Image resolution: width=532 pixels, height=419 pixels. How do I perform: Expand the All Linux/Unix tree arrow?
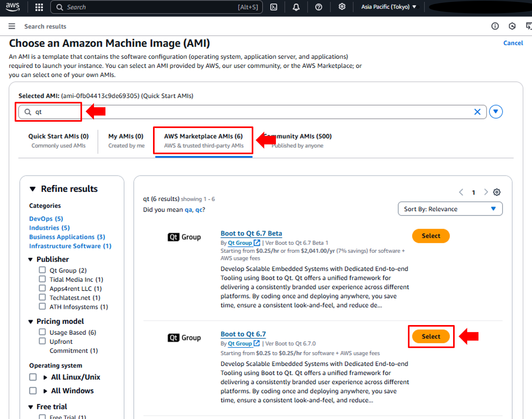click(x=45, y=377)
